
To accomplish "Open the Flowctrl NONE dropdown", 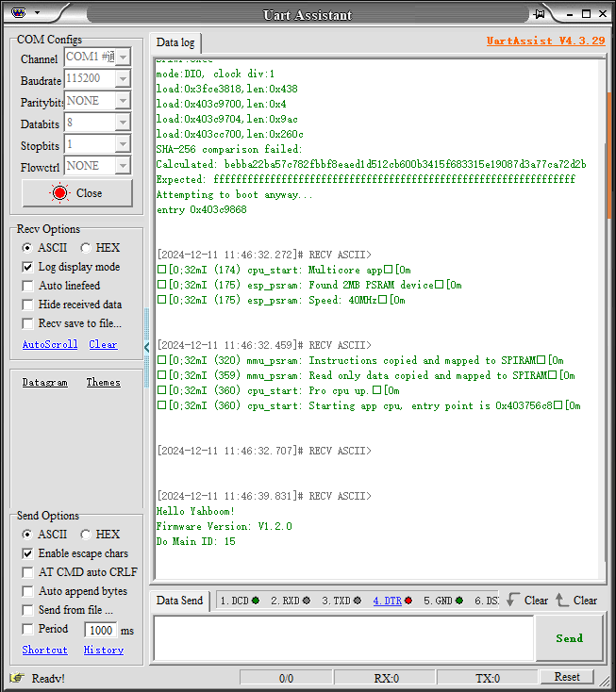I will 123,166.
